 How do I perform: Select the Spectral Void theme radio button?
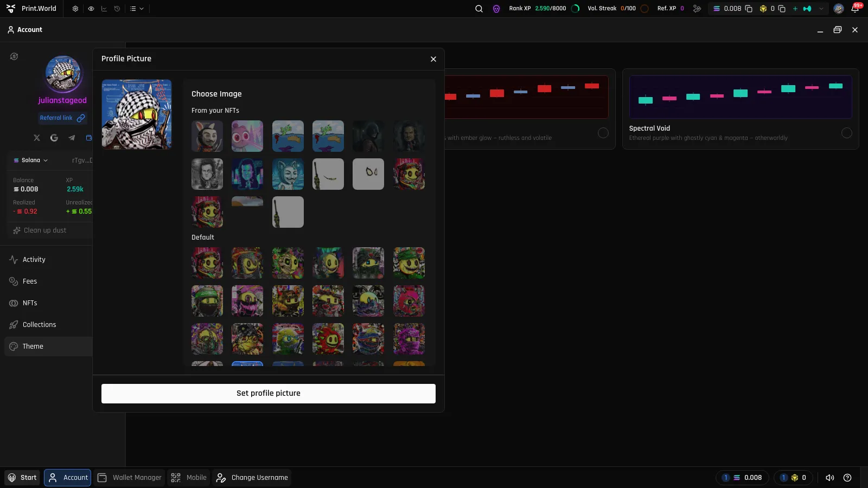[x=847, y=133]
